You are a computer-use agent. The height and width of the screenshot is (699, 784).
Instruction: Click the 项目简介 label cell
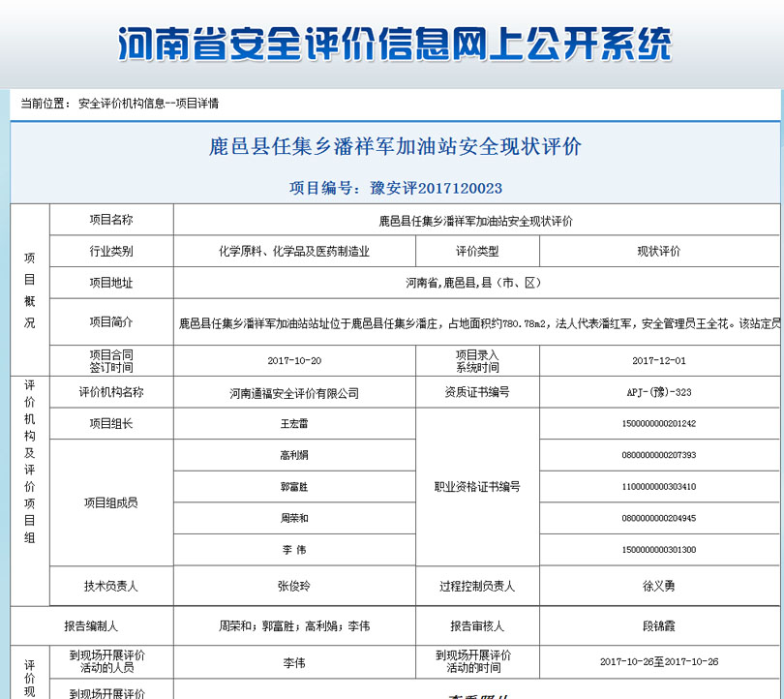pos(111,321)
